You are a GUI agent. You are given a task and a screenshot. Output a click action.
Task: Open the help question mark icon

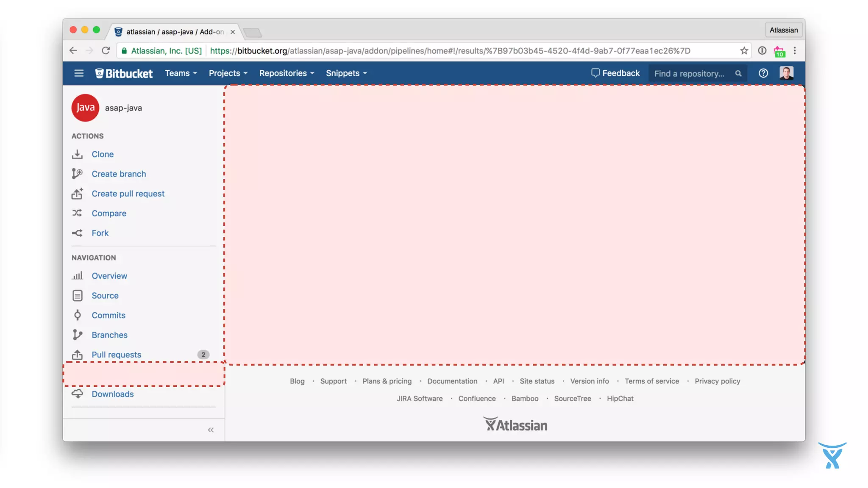tap(763, 73)
